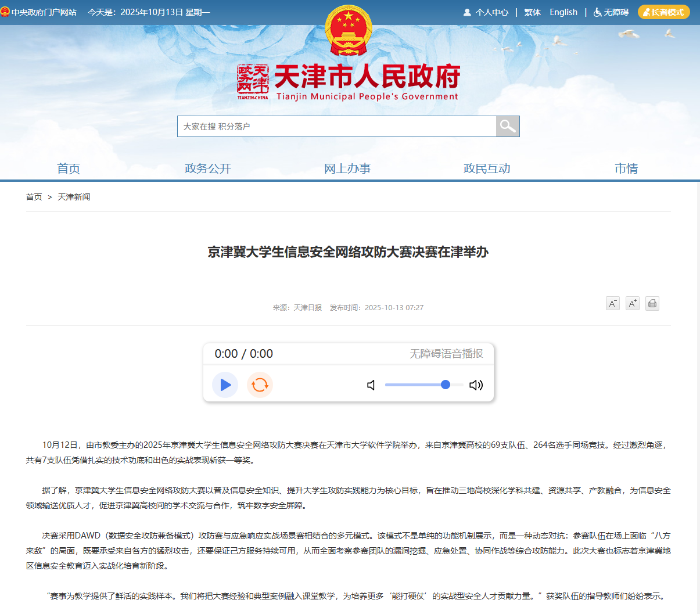700x614 pixels.
Task: Switch site language to English
Action: pos(563,12)
